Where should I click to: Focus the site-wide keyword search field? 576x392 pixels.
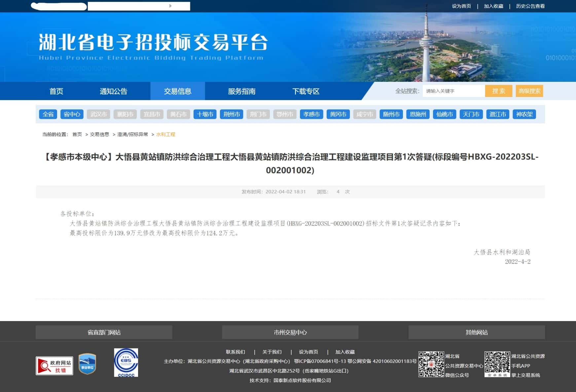[453, 91]
